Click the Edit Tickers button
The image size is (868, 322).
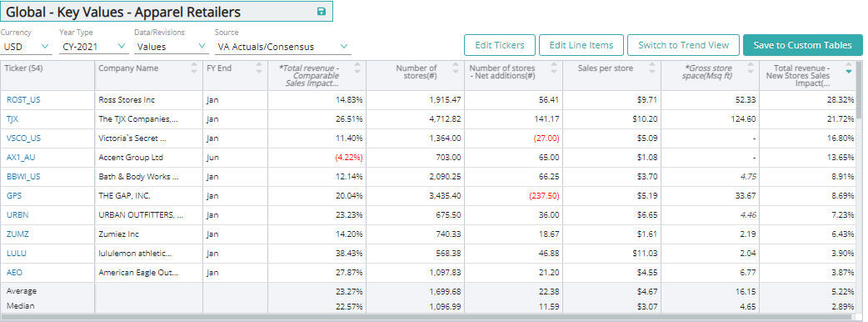point(499,45)
